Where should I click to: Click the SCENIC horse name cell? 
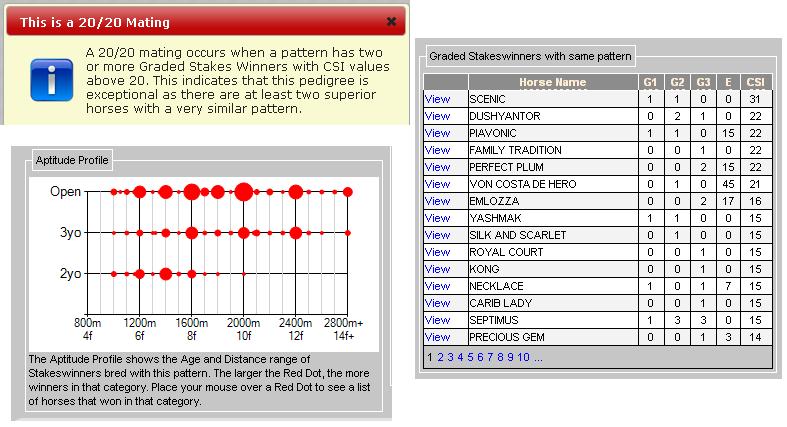(x=553, y=99)
